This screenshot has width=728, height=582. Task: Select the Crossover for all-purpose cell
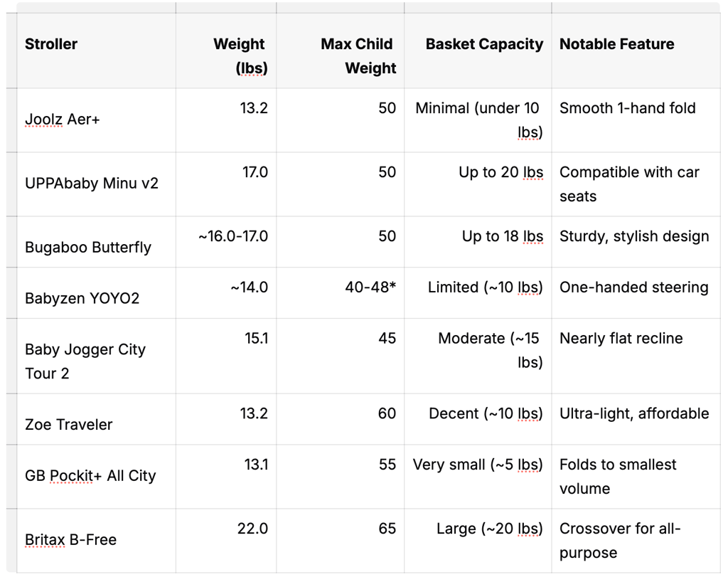(x=636, y=541)
